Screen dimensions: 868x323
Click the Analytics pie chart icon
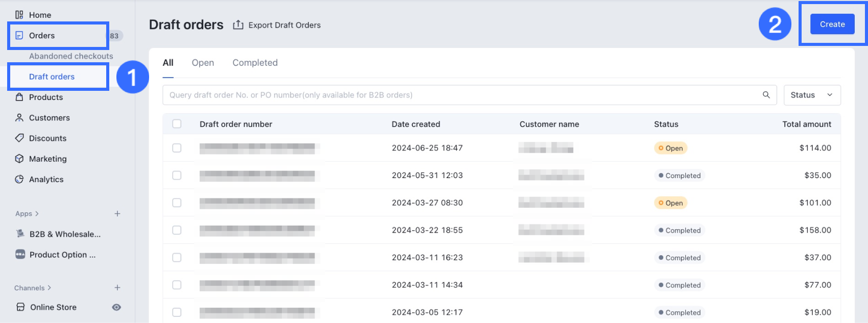tap(19, 179)
